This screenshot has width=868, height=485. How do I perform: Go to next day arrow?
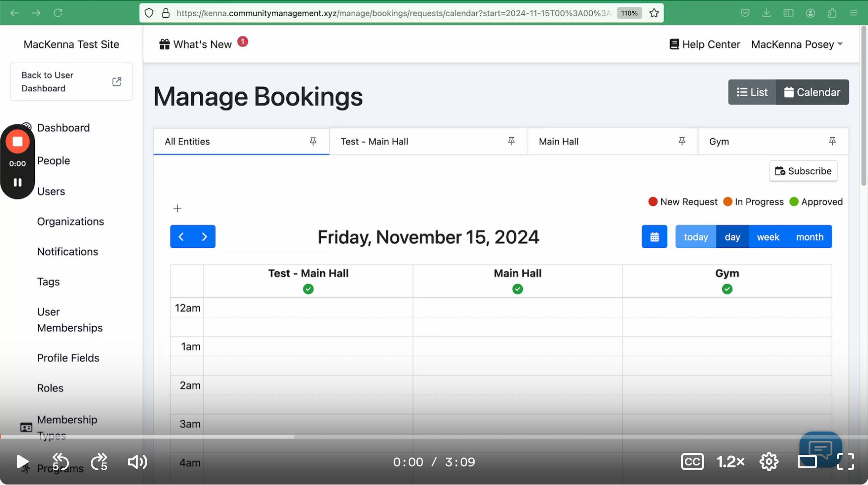click(x=205, y=237)
